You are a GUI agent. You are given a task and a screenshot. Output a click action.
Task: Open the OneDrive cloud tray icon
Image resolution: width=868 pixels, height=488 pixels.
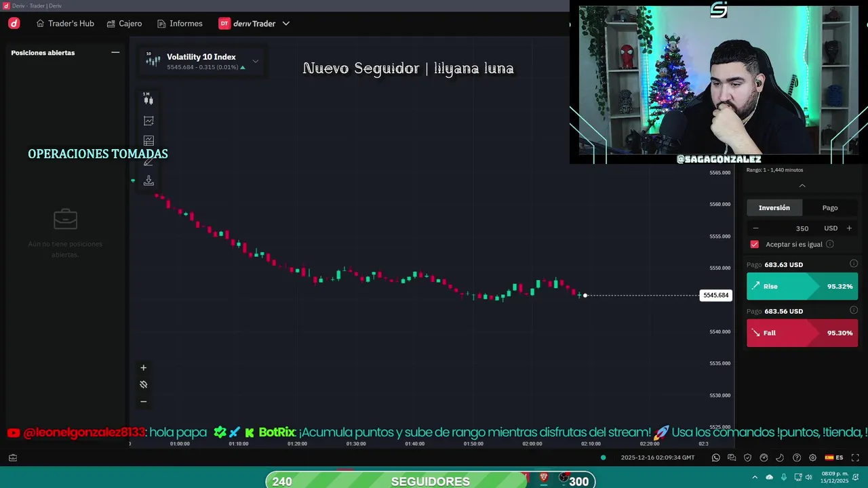coord(769,477)
